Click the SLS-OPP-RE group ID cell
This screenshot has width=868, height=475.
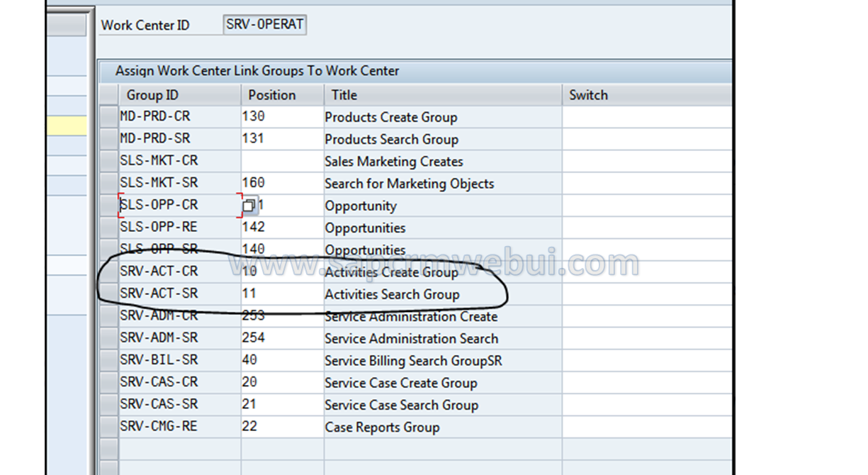click(180, 228)
